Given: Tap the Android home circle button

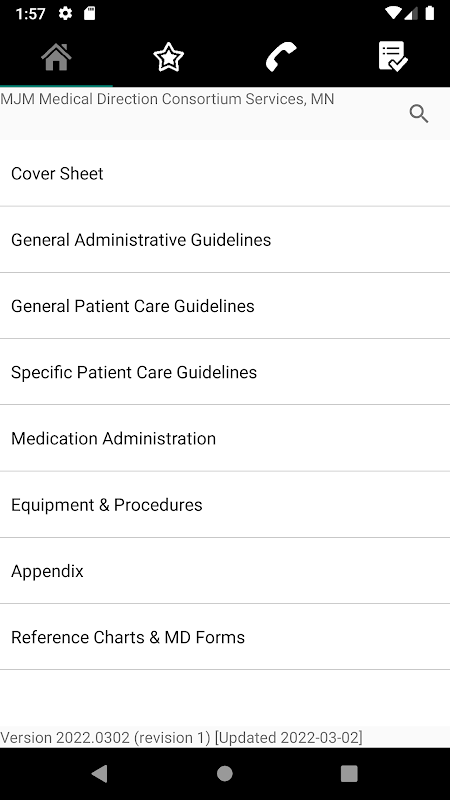Looking at the screenshot, I should click(225, 773).
